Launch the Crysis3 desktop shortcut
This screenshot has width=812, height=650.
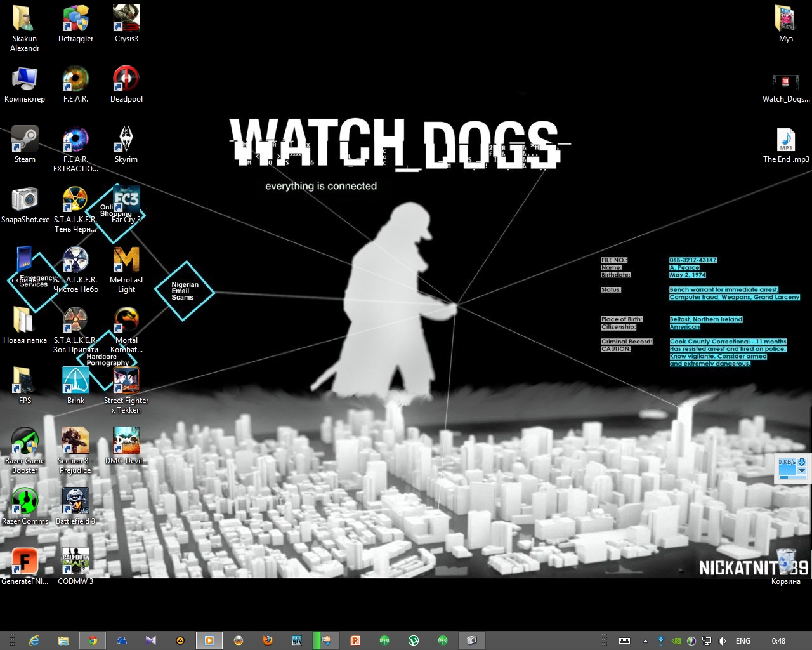pyautogui.click(x=126, y=24)
